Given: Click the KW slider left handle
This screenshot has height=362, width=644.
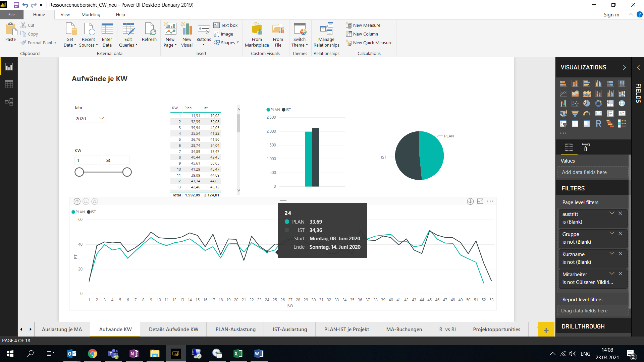Looking at the screenshot, I should tap(79, 172).
